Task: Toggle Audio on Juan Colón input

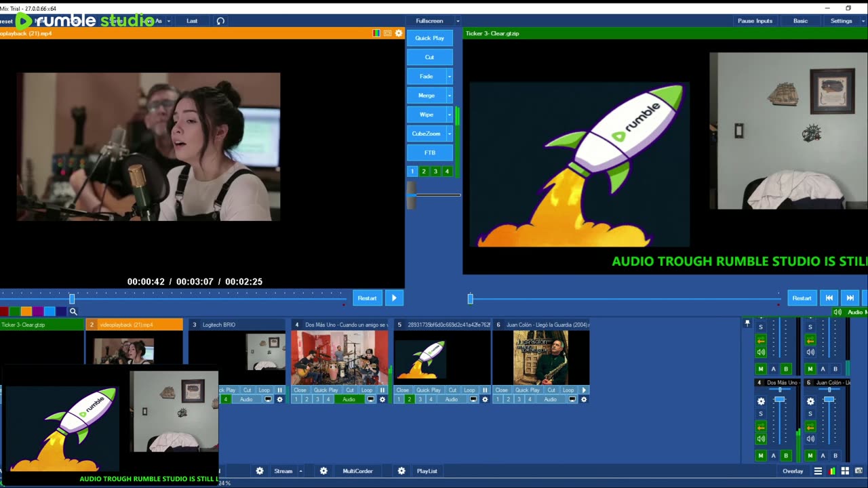Action: click(x=551, y=400)
